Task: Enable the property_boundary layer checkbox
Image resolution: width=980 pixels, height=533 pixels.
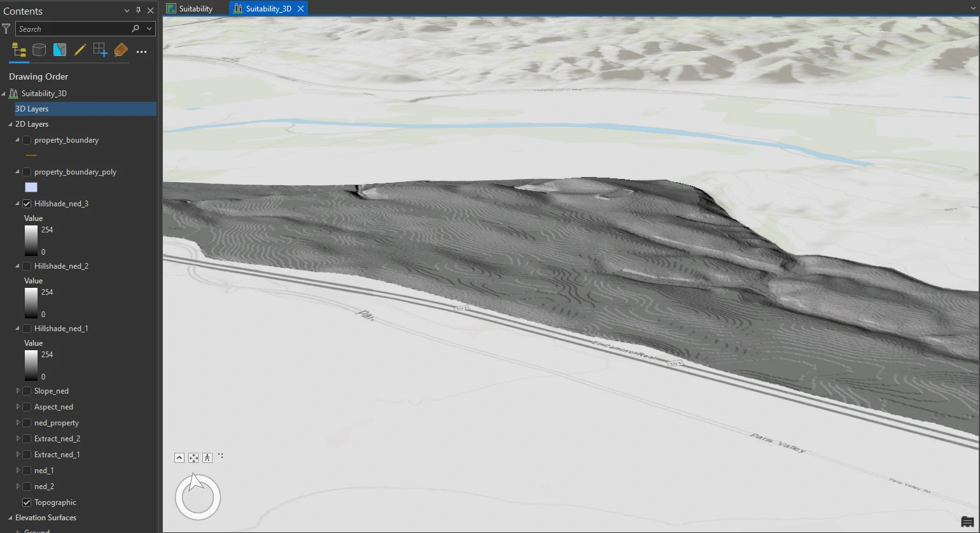Action: tap(27, 140)
